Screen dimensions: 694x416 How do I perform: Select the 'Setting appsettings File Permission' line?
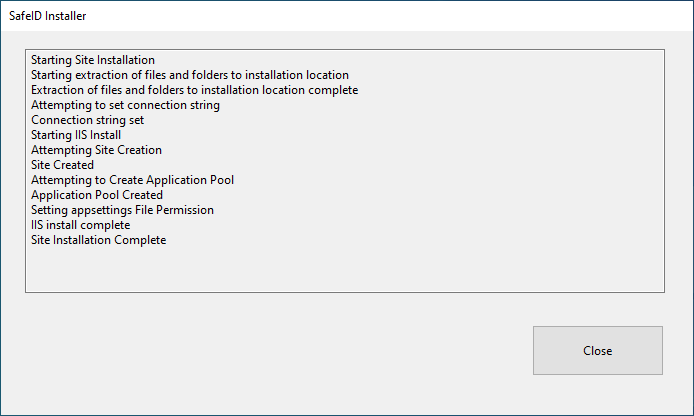122,210
